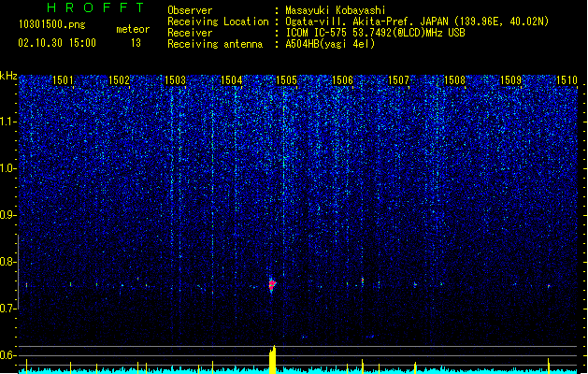Click the date stamp 02.10.30 15:00

[x=57, y=43]
